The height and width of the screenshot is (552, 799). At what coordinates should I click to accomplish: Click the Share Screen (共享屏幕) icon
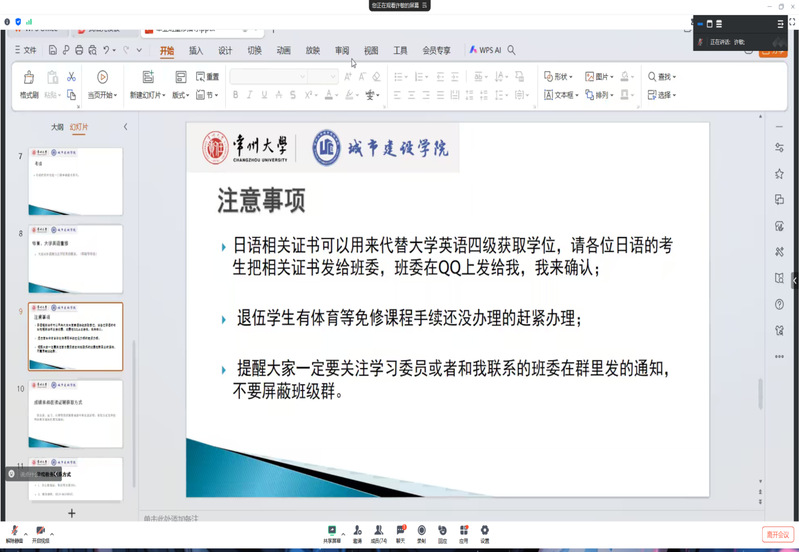pyautogui.click(x=330, y=530)
